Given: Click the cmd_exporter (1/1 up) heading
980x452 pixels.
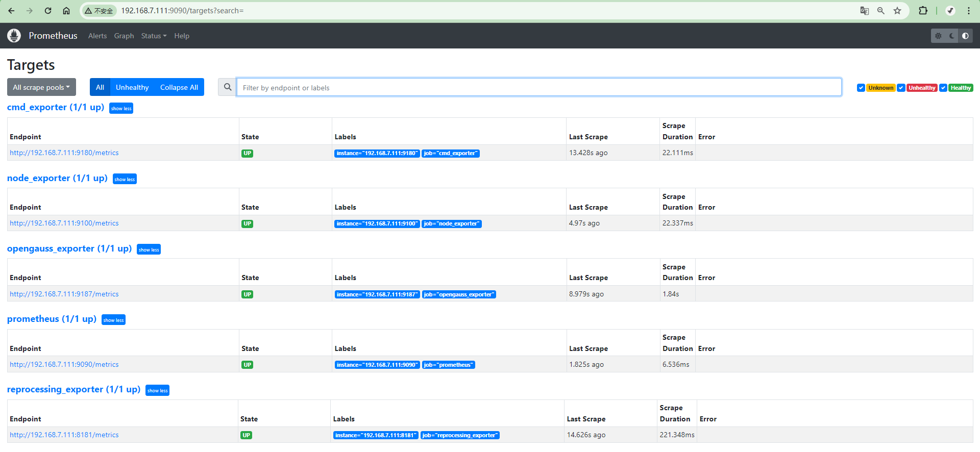Looking at the screenshot, I should [x=56, y=107].
